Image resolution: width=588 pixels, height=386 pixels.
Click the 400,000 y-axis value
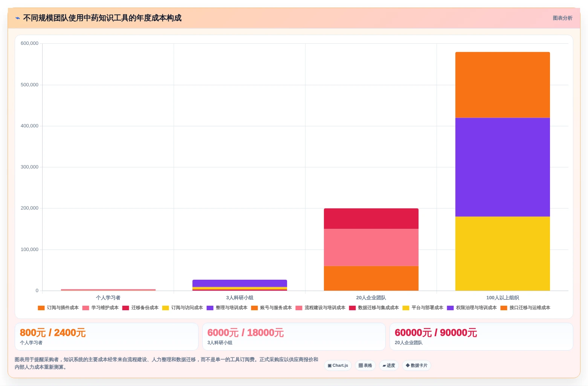click(29, 126)
